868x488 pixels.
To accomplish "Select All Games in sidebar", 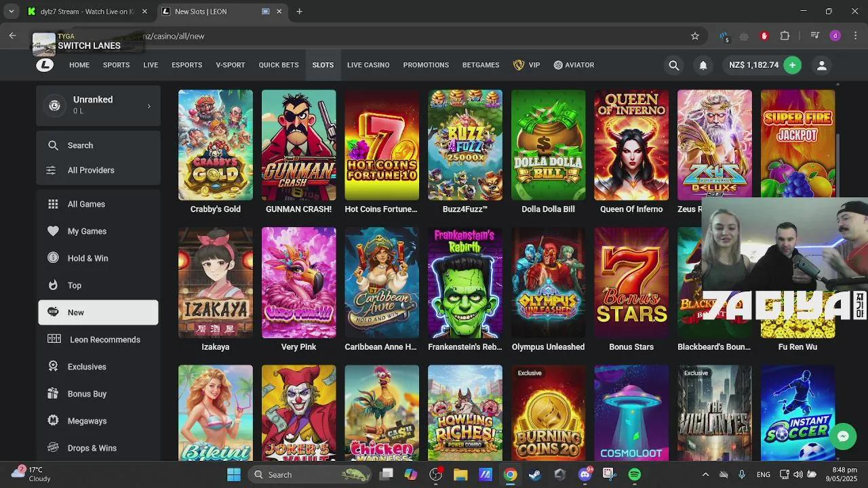I will (98, 204).
